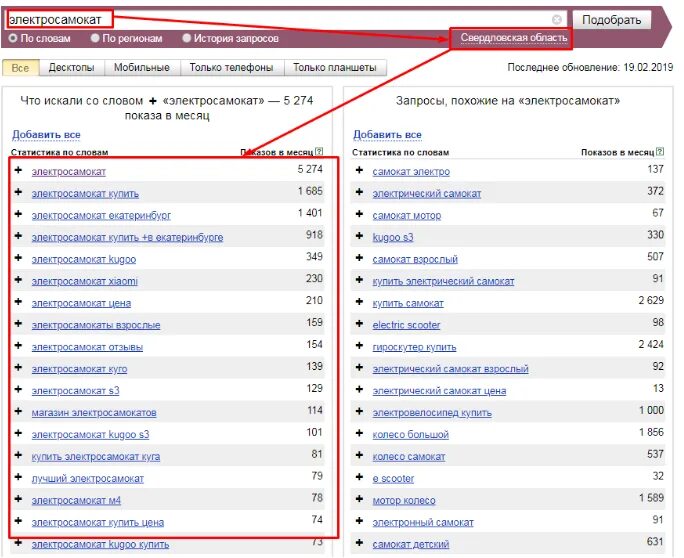Open 'колесо самокат' query link
684x558 pixels.
(409, 457)
